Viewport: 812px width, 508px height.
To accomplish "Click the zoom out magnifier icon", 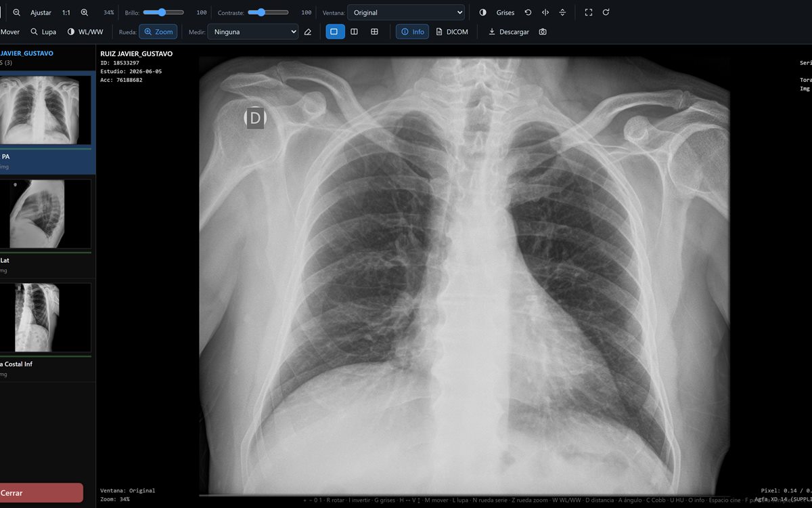I will pyautogui.click(x=17, y=12).
